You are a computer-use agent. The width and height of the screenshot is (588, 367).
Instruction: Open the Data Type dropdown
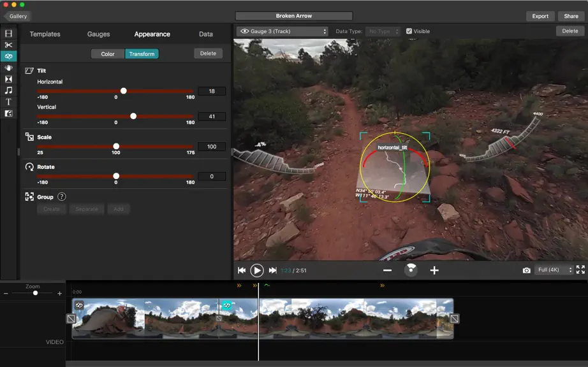coord(383,31)
